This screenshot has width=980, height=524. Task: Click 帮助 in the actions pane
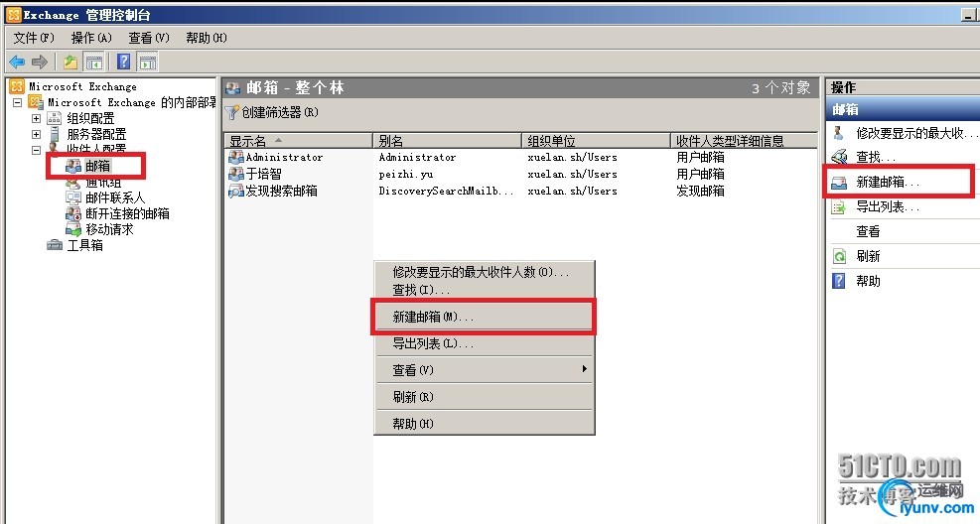coord(868,281)
